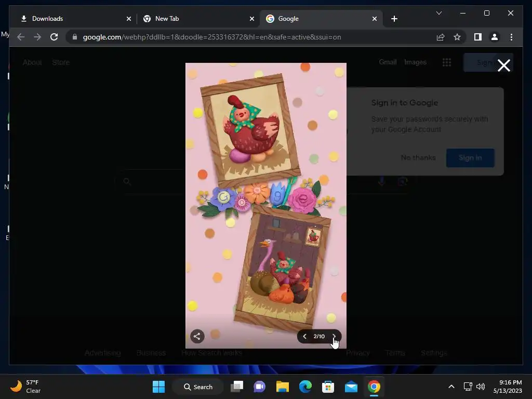Screen dimensions: 532x399
Task: Launch the Chat app from taskbar
Action: click(260, 387)
